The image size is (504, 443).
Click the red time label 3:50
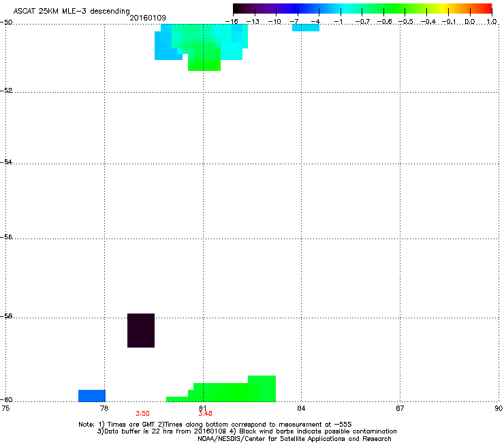(x=142, y=414)
